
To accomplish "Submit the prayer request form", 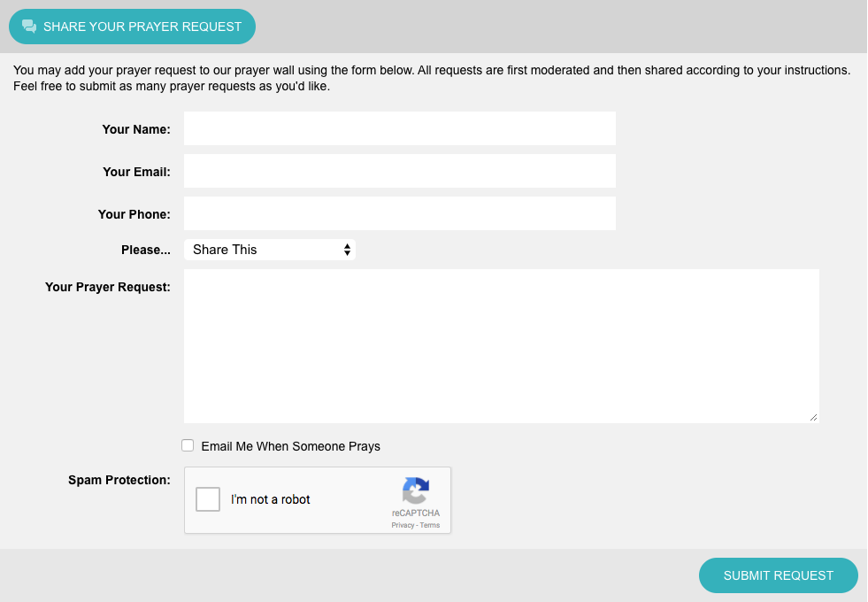I will click(x=779, y=575).
